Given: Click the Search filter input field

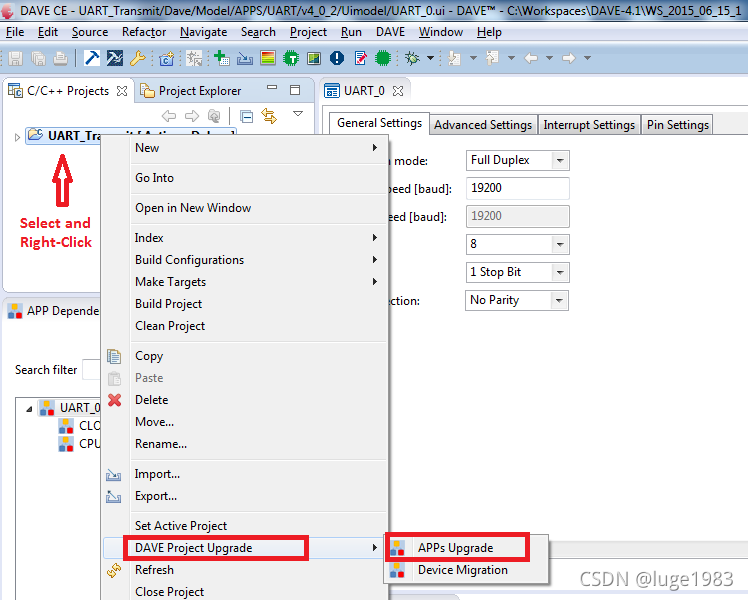Looking at the screenshot, I should tap(92, 370).
